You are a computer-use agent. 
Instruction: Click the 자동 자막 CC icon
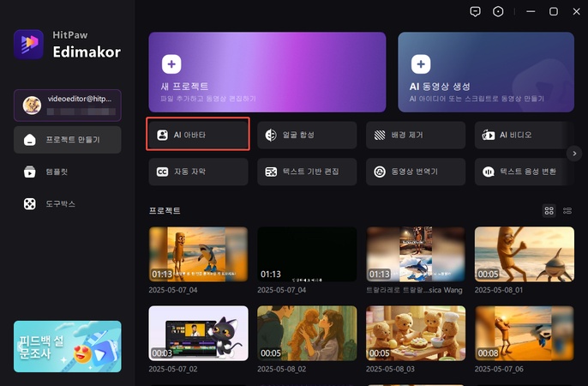162,172
